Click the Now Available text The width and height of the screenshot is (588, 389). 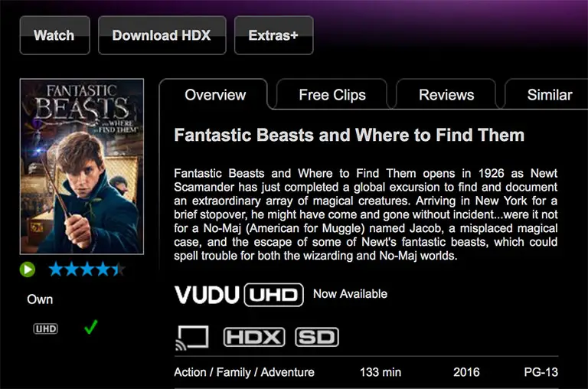[350, 294]
